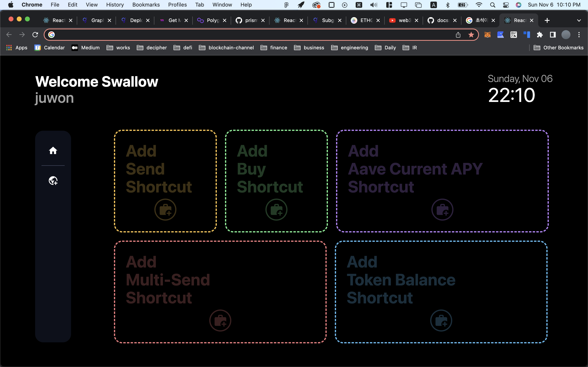588x367 pixels.
Task: Click the Add Aave Current APY Shortcut icon
Action: pyautogui.click(x=442, y=209)
